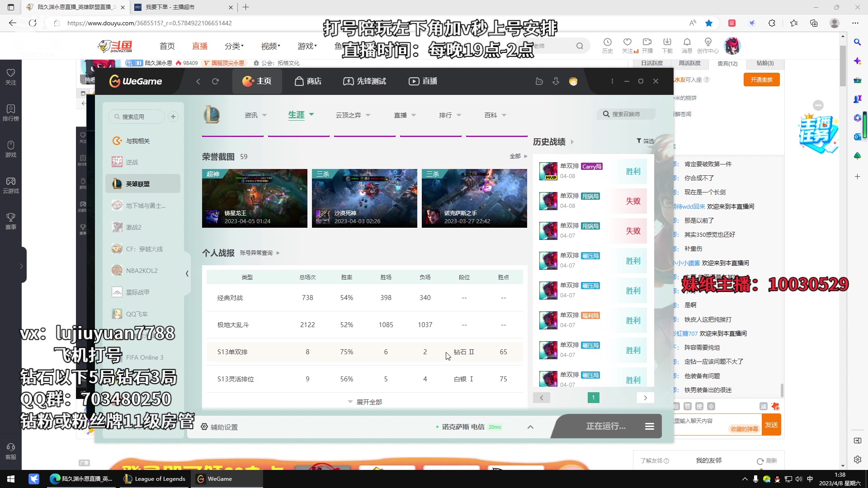
Task: Click Douyu 首页 nav item
Action: coord(167,46)
